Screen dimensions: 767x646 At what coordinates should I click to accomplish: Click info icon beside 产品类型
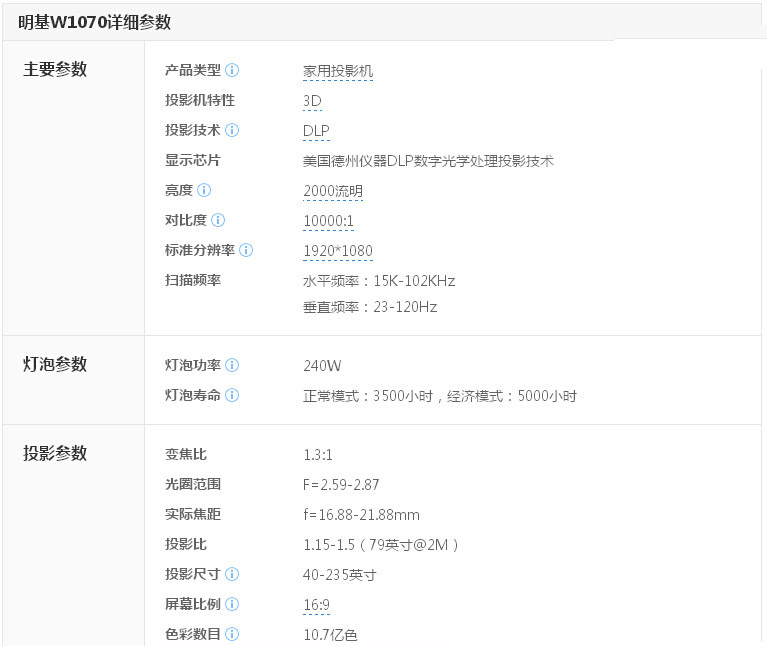pos(232,70)
